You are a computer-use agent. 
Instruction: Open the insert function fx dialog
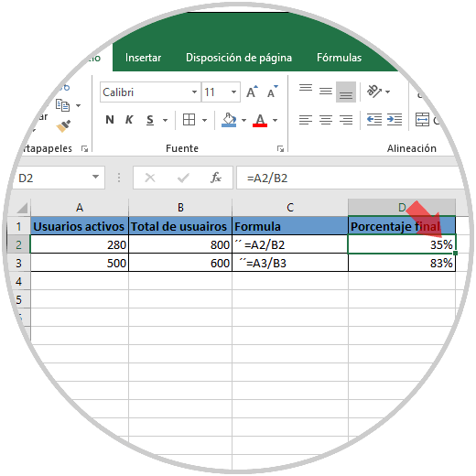point(216,178)
